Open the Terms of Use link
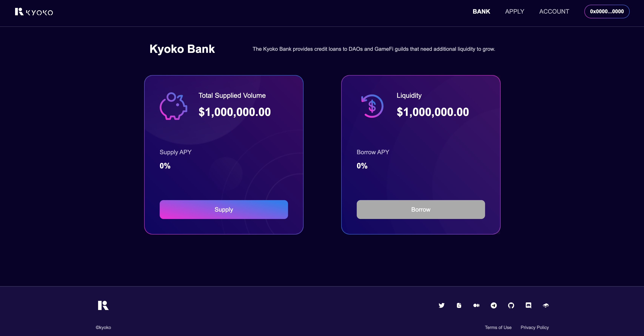Viewport: 644px width, 336px height. [x=498, y=328]
